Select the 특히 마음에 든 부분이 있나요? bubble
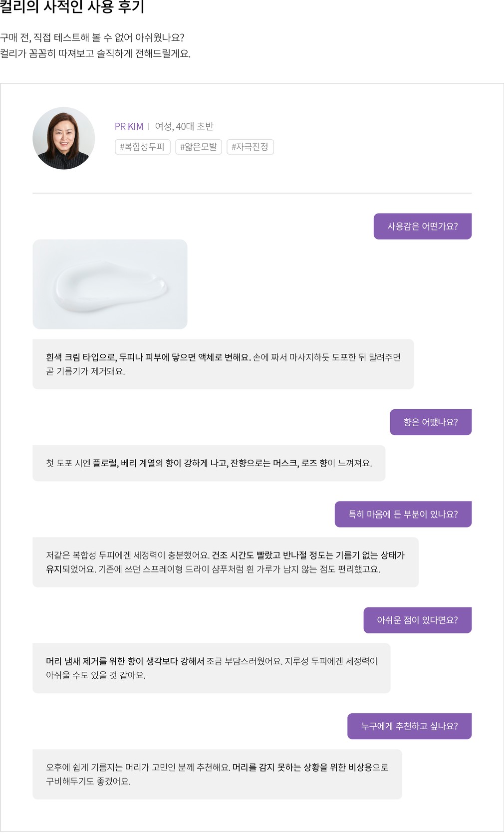The height and width of the screenshot is (835, 504). [x=403, y=514]
